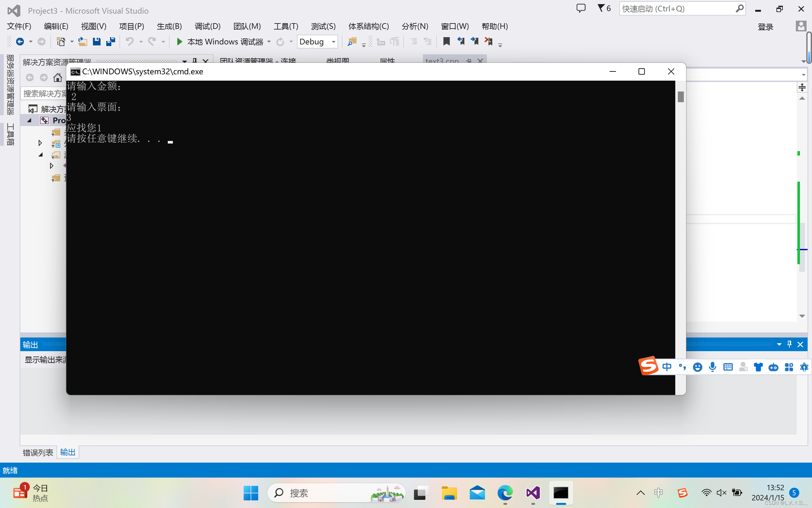The image size is (812, 508).
Task: Click the editor split view handle
Action: (802, 88)
